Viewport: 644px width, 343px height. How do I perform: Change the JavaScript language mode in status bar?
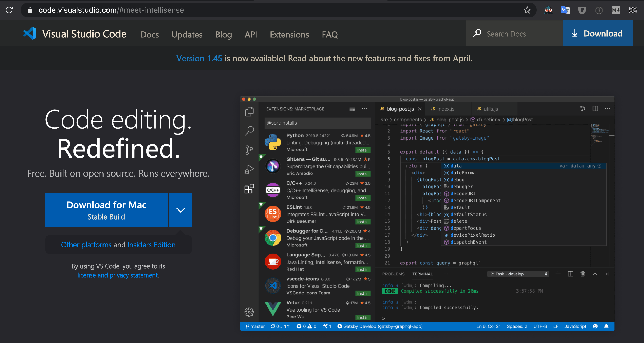[575, 326]
